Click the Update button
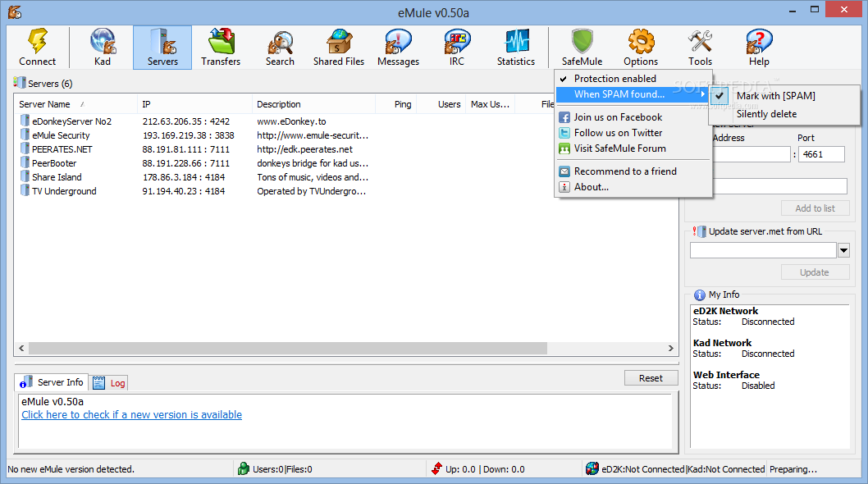 (815, 272)
